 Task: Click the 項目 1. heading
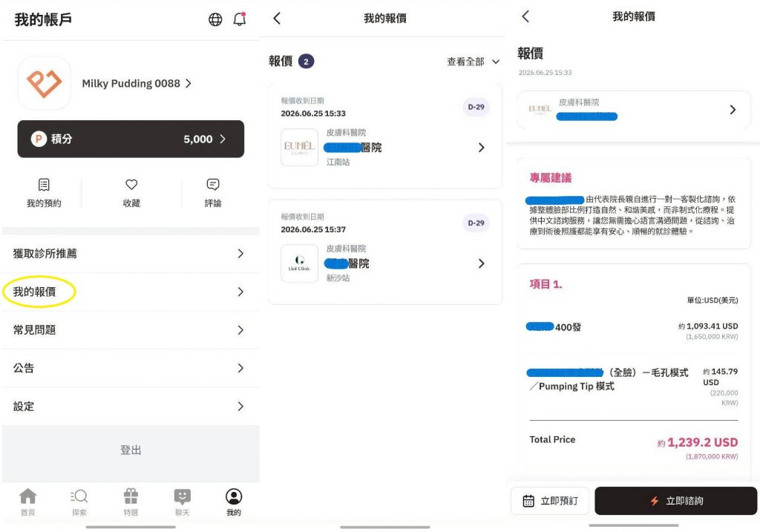click(x=546, y=284)
